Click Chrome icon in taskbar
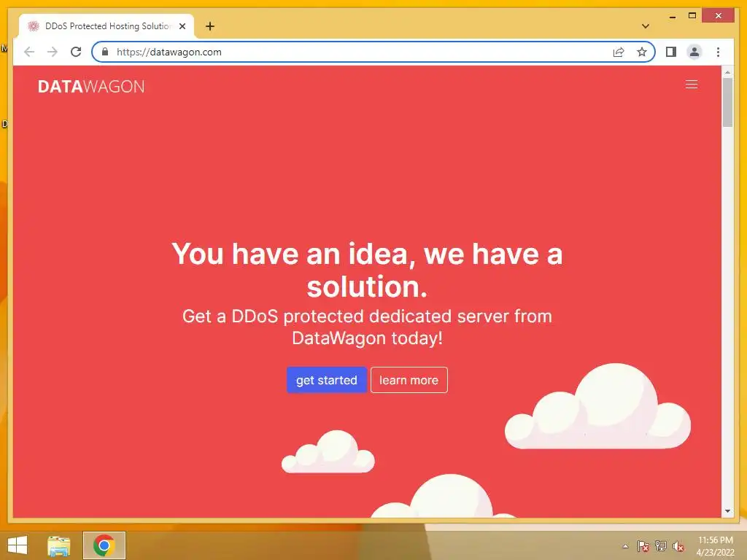The width and height of the screenshot is (747, 560). [x=104, y=545]
